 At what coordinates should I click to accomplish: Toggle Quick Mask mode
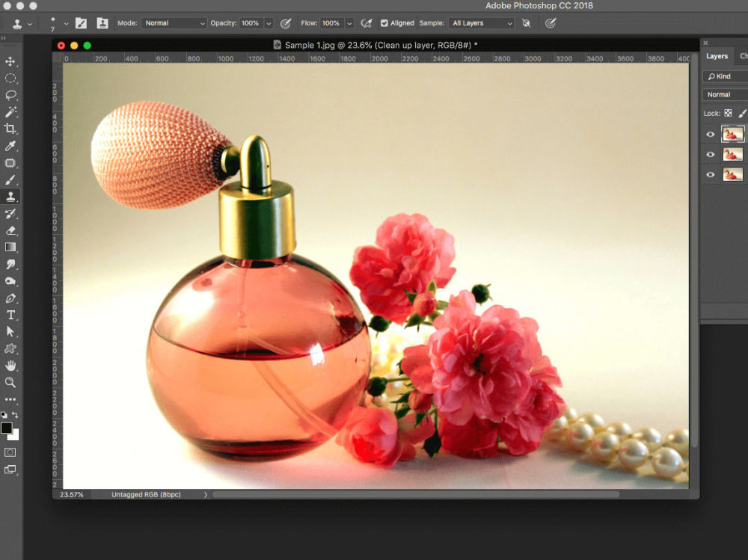pos(10,452)
